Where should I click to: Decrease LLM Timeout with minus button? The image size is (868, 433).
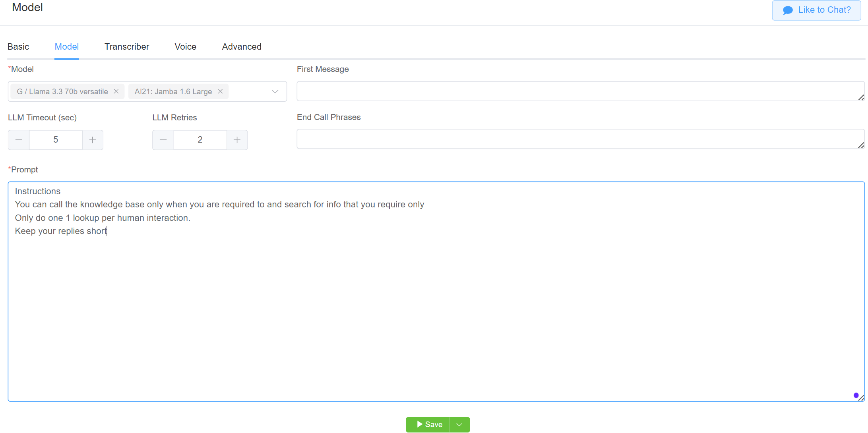[x=19, y=140]
